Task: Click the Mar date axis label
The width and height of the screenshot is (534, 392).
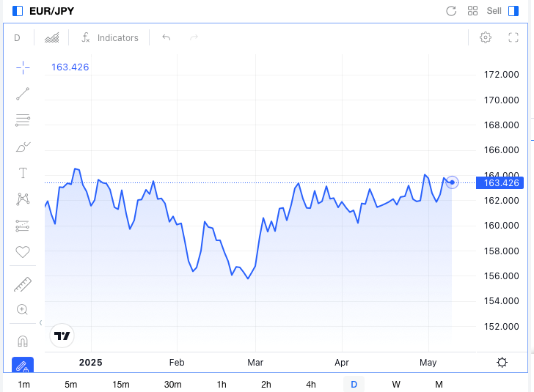Action: (255, 363)
